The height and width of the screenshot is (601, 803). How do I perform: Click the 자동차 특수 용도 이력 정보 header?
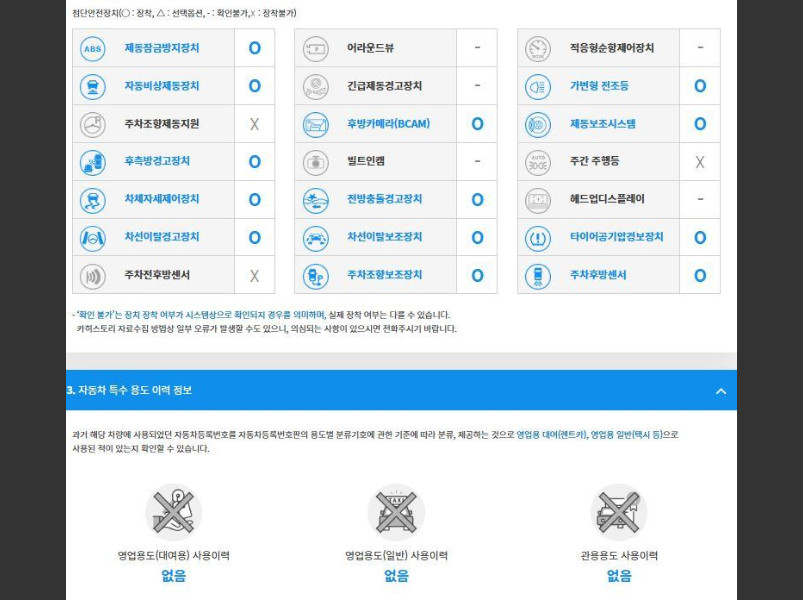[x=130, y=390]
